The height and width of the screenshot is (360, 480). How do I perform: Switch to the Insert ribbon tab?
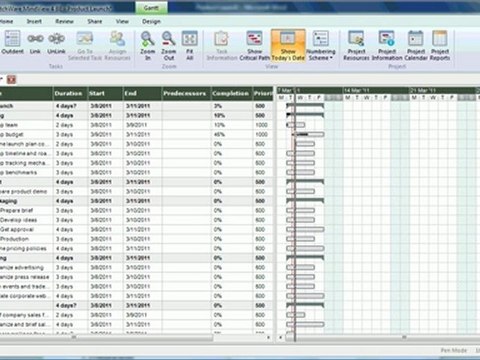click(x=34, y=21)
